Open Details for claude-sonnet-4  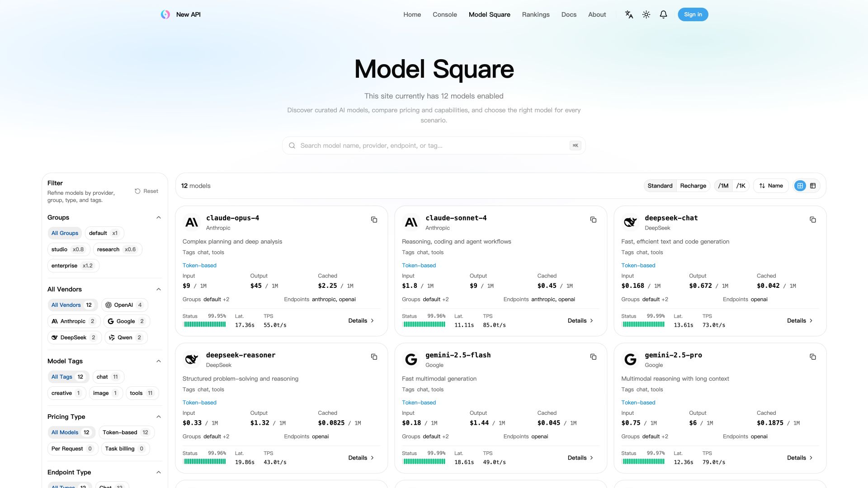tap(580, 321)
